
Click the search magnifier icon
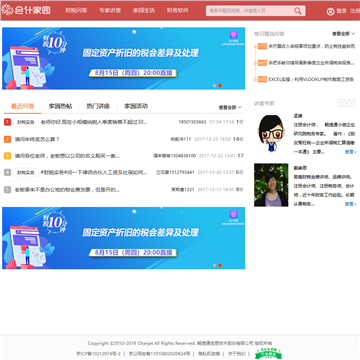pyautogui.click(x=298, y=11)
